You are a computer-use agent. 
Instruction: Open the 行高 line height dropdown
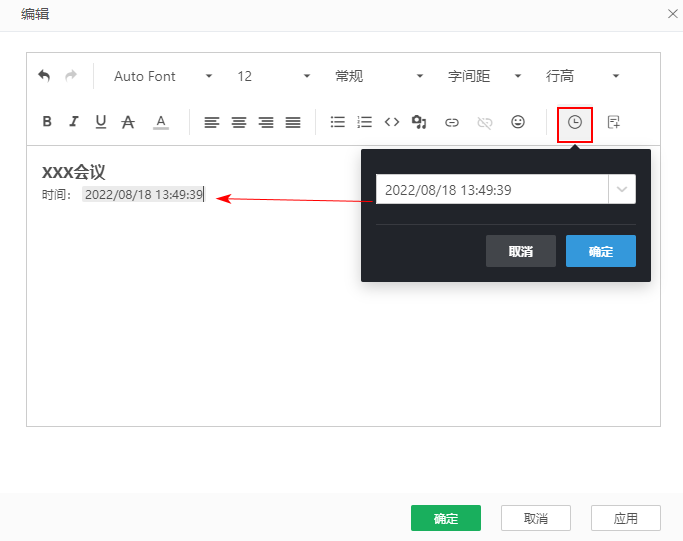pos(582,76)
